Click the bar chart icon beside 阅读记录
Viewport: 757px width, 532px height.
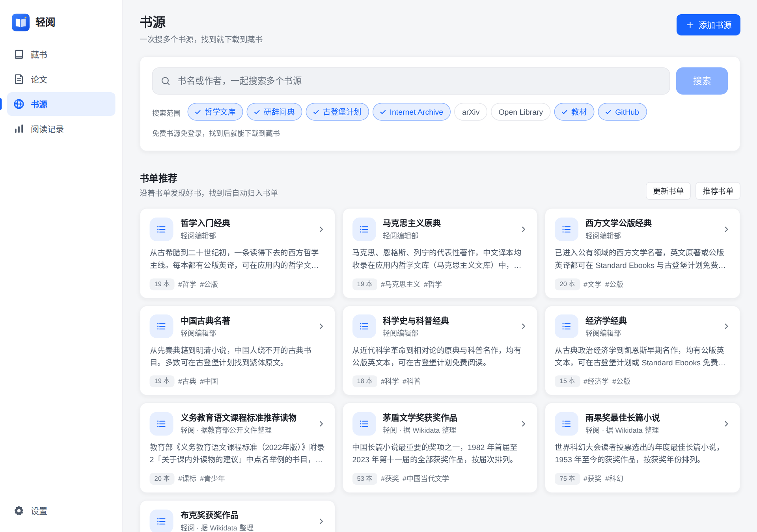point(19,129)
